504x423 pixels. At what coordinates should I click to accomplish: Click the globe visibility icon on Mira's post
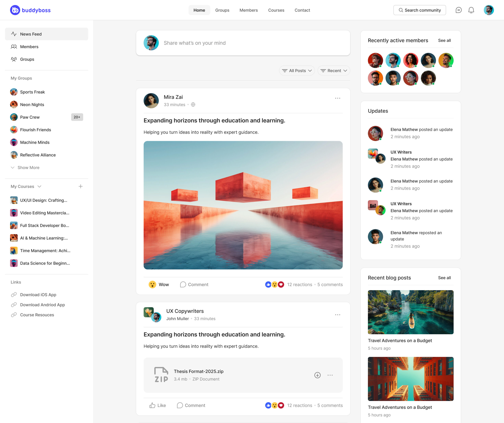[x=193, y=104]
